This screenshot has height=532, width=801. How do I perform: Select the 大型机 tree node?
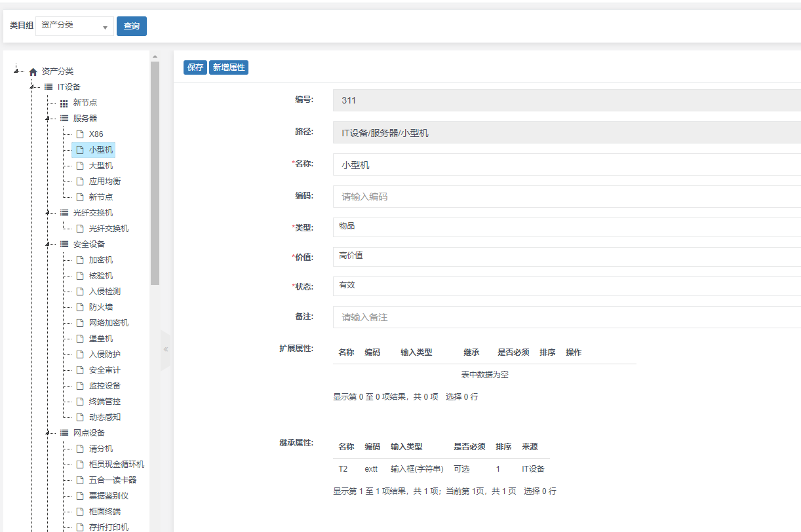[x=100, y=166]
